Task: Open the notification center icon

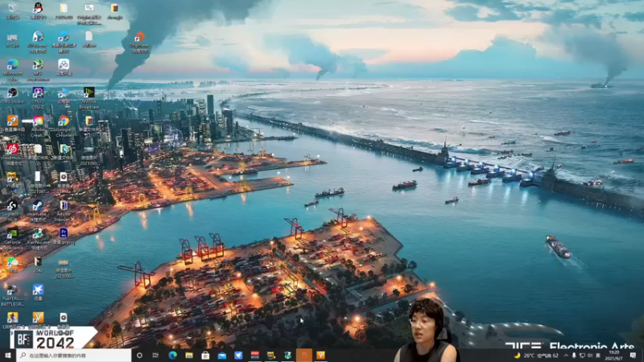Action: (633, 356)
